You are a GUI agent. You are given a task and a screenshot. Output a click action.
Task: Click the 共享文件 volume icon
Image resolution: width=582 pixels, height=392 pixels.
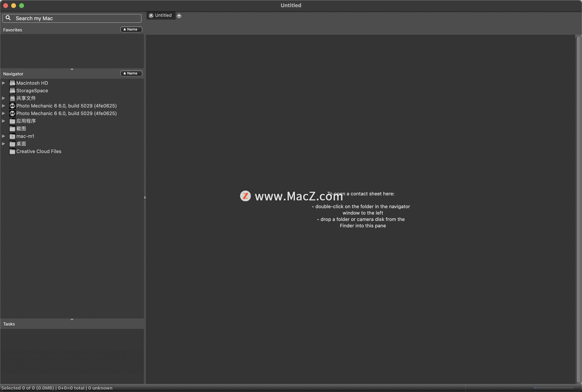[12, 98]
